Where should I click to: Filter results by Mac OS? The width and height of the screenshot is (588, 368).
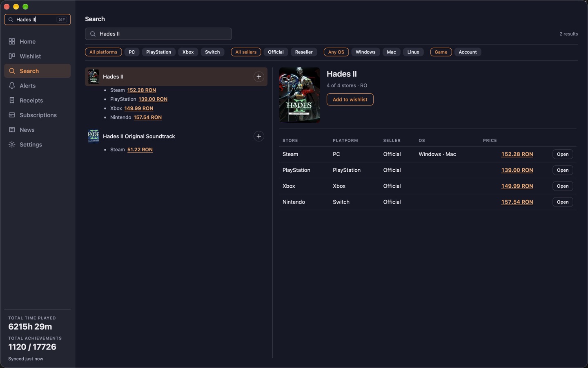(392, 52)
